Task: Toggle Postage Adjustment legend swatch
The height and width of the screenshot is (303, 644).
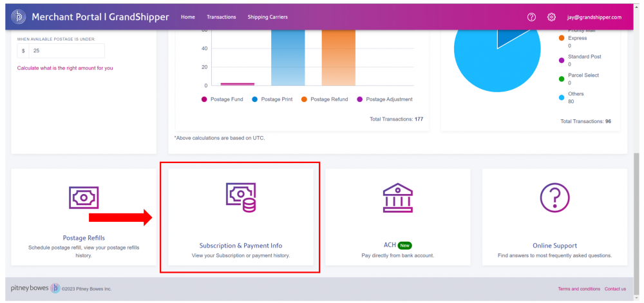Action: [x=360, y=99]
